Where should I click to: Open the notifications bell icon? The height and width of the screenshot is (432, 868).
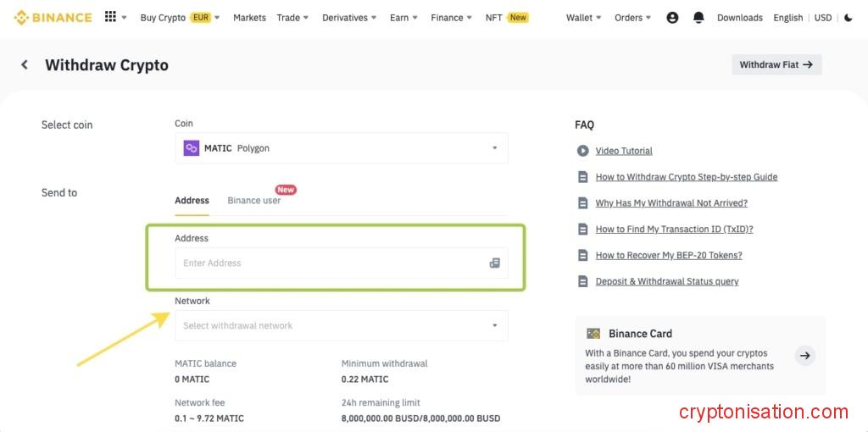(698, 17)
